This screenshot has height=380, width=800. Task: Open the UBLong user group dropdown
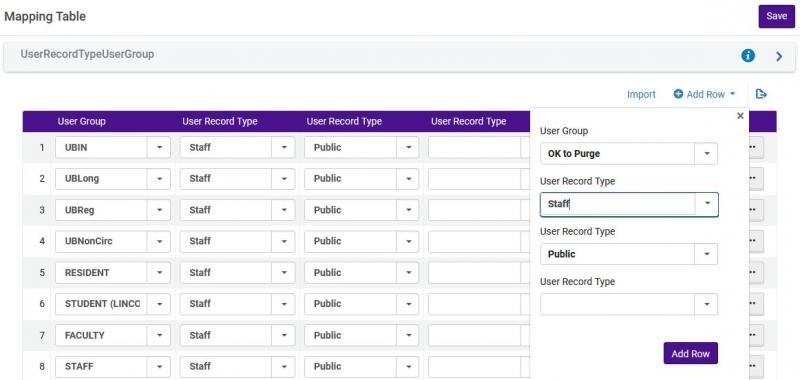(x=159, y=179)
